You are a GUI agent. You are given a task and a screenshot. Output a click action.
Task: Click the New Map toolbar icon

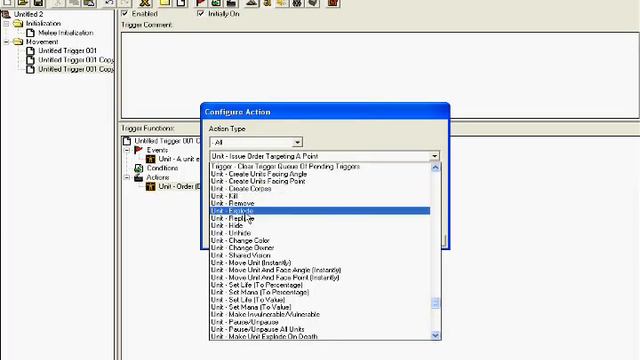(x=7, y=3)
